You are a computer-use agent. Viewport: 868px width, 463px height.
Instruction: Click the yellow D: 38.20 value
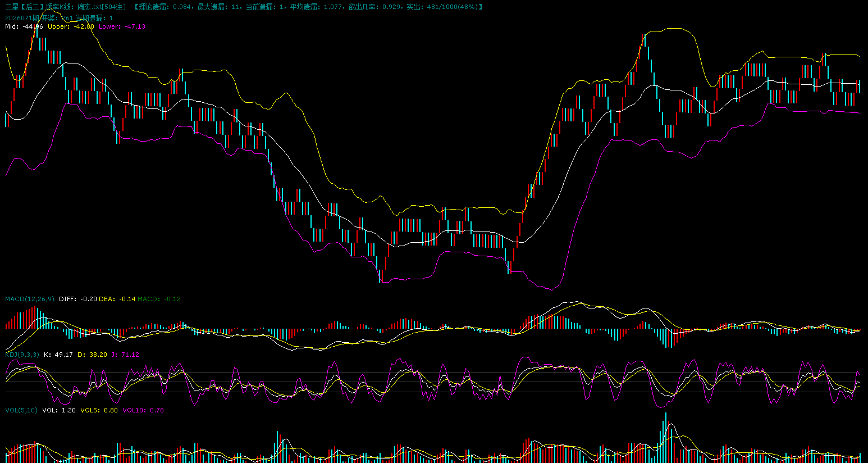coord(92,355)
